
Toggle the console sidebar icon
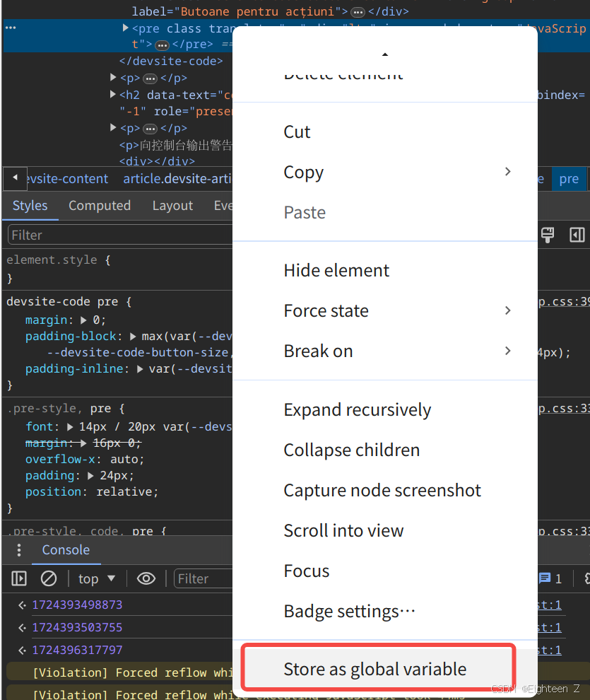pos(19,578)
